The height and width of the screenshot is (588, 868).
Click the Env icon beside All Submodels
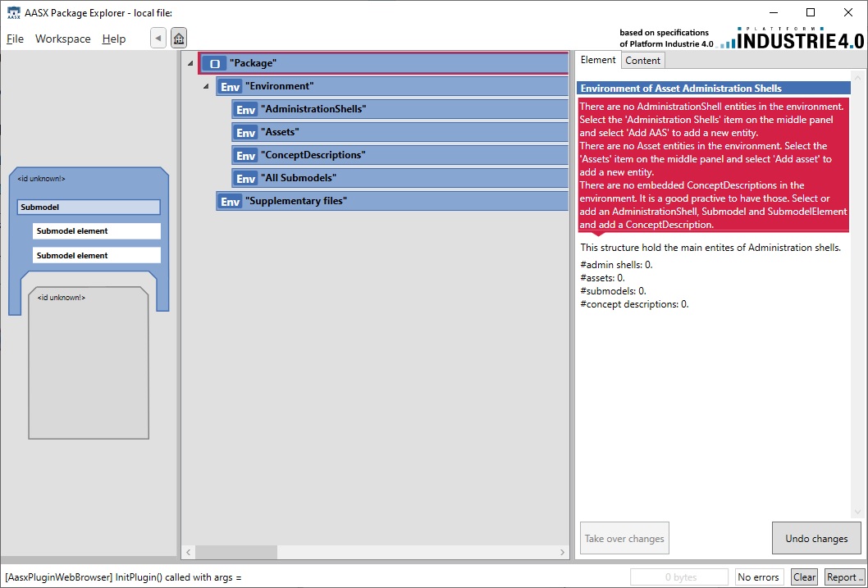coord(246,179)
